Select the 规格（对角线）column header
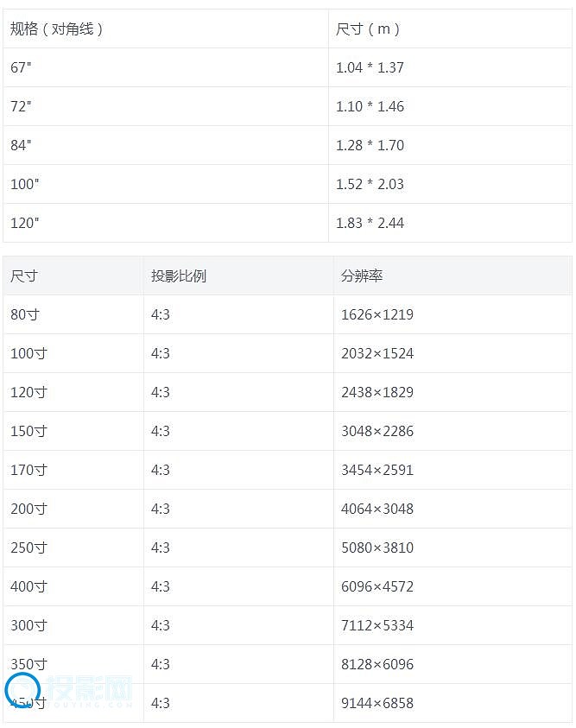 57,28
